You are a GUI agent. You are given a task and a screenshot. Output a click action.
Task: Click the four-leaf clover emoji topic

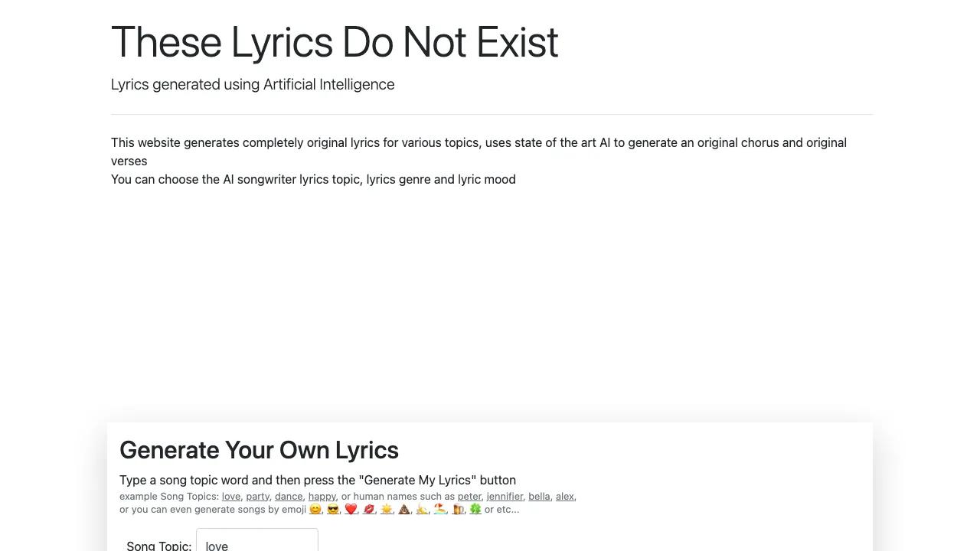pos(475,509)
